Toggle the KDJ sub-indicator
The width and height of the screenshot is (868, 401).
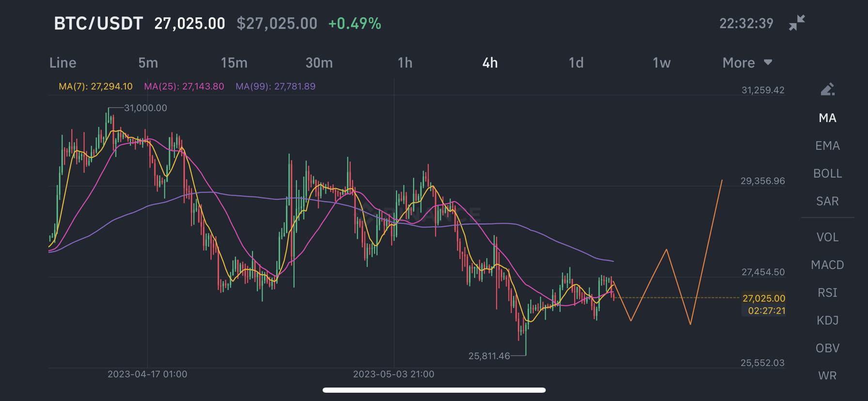click(x=827, y=320)
